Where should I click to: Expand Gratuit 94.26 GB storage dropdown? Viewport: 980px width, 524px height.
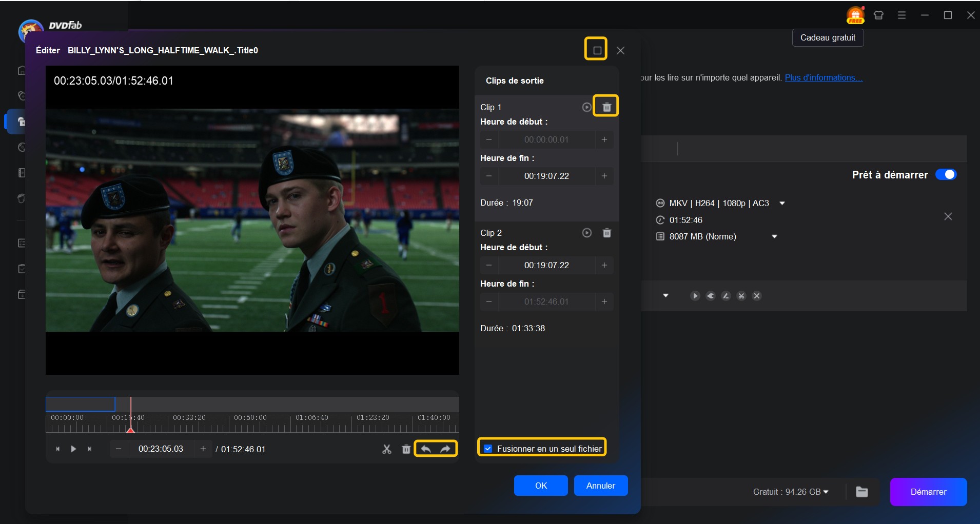pyautogui.click(x=826, y=492)
